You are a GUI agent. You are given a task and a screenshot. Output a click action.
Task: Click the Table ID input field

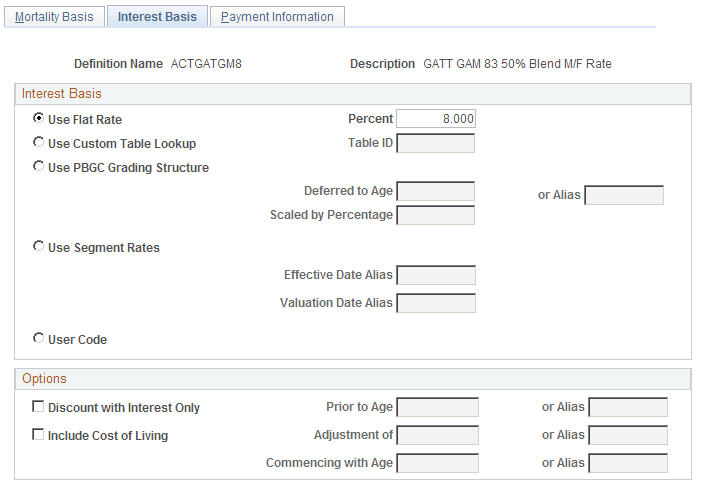pyautogui.click(x=436, y=143)
